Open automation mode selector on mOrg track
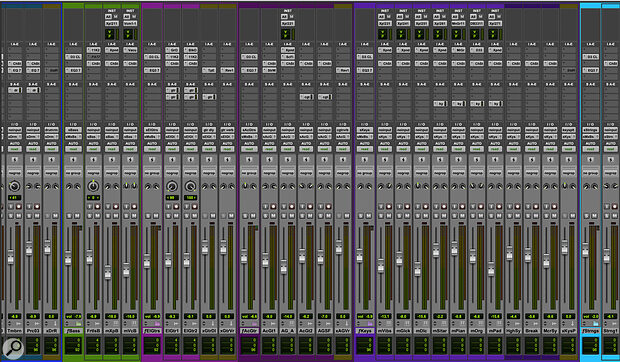The width and height of the screenshot is (620, 362). (477, 149)
